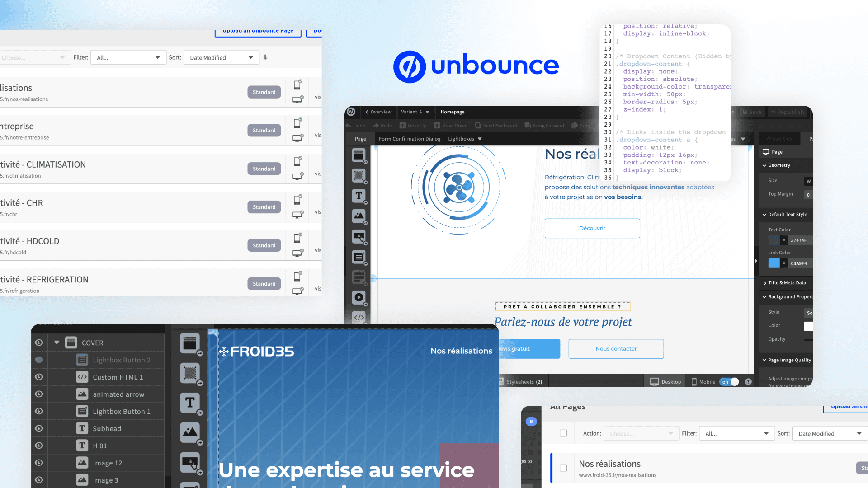Select the Custom HTML widget tool
This screenshot has width=868, height=488.
click(x=359, y=317)
